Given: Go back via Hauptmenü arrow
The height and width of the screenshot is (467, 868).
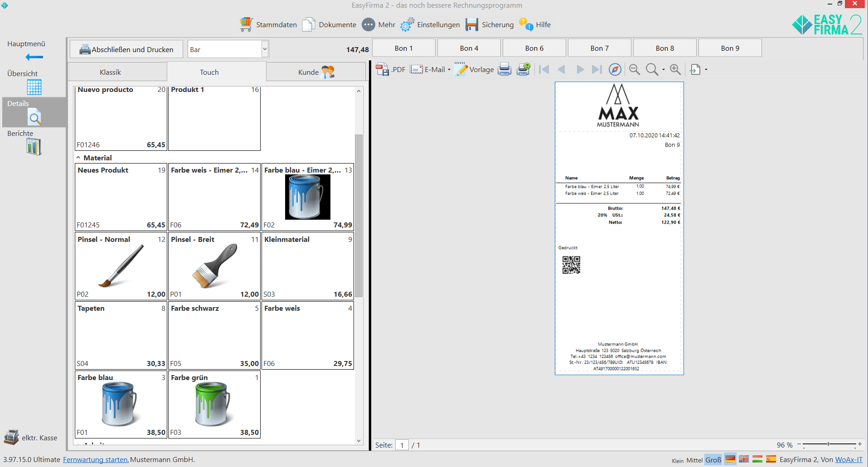Looking at the screenshot, I should (34, 57).
